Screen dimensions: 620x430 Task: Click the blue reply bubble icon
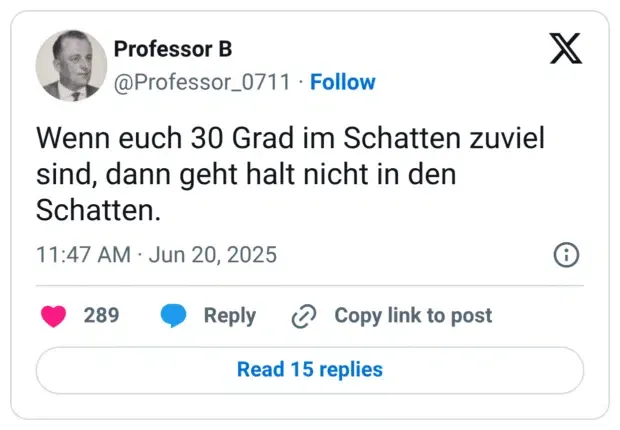(x=174, y=316)
